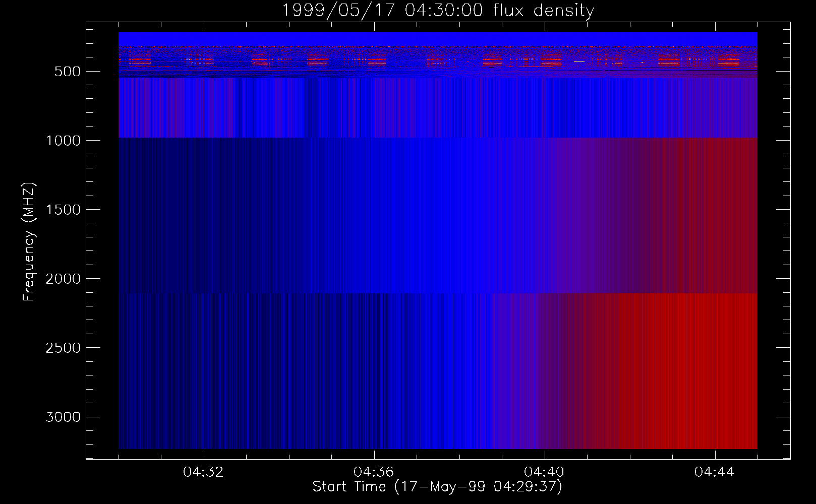Click the "Frequency (MHZ)" axis label
Image resolution: width=816 pixels, height=504 pixels.
point(29,242)
